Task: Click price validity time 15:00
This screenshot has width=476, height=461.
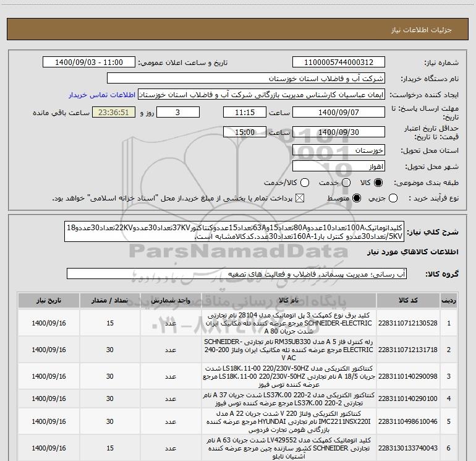Action: [245, 132]
